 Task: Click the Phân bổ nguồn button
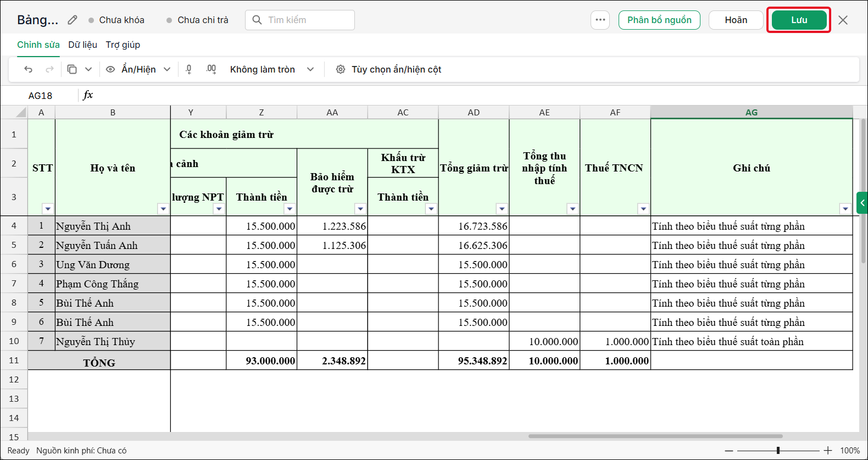coord(659,20)
